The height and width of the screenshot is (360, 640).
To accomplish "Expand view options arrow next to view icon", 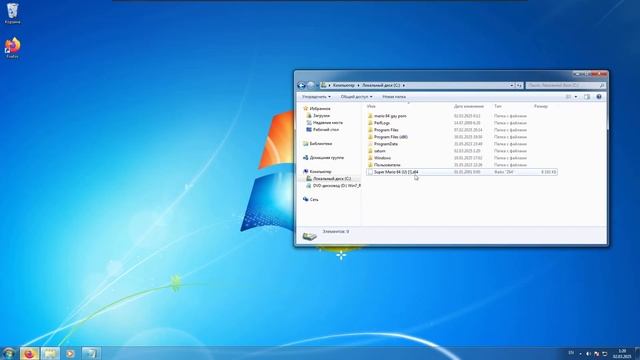I will [576, 97].
